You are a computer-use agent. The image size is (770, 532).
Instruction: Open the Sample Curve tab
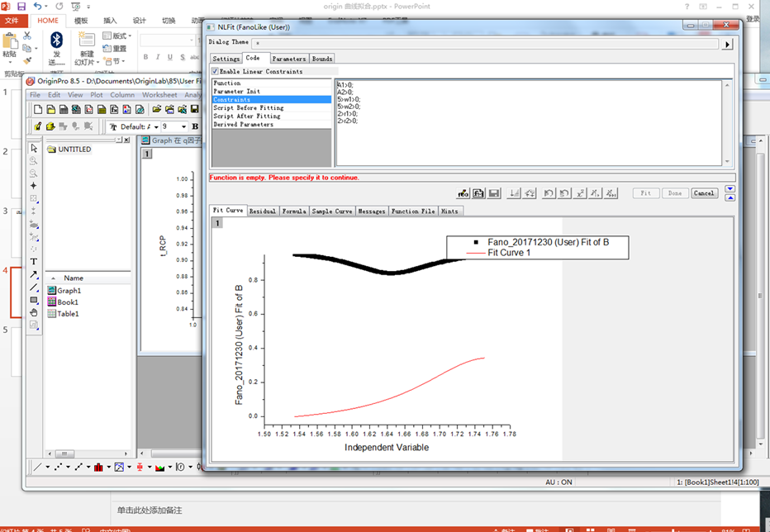tap(332, 211)
